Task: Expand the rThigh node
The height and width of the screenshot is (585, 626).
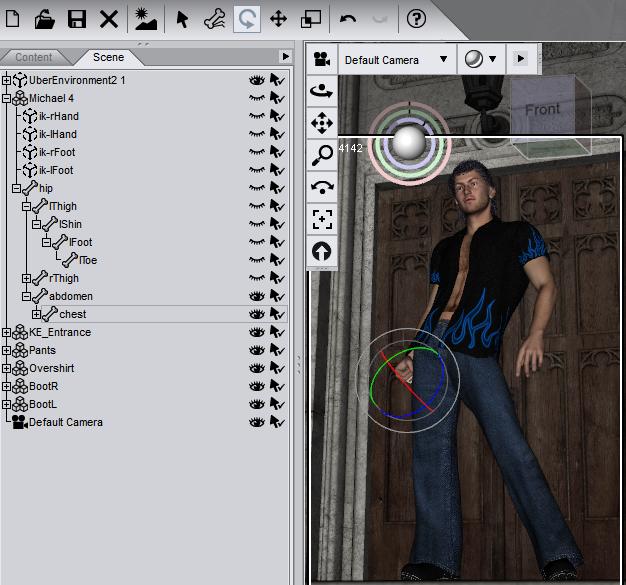Action: click(26, 278)
